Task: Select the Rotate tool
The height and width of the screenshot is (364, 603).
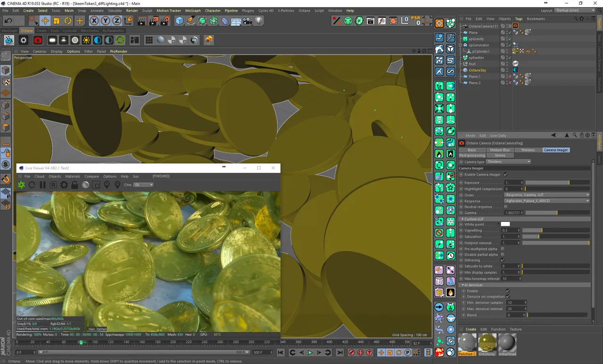Action: (x=68, y=21)
